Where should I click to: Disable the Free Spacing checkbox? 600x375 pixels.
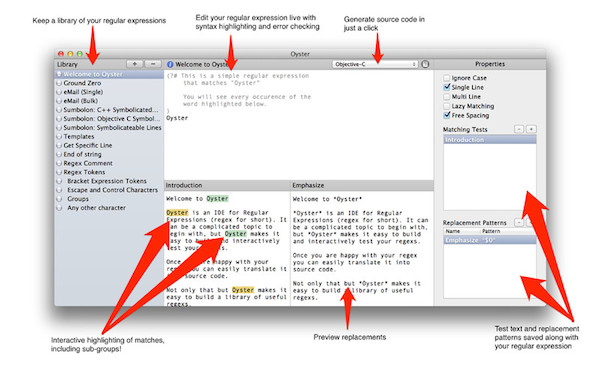(x=446, y=115)
